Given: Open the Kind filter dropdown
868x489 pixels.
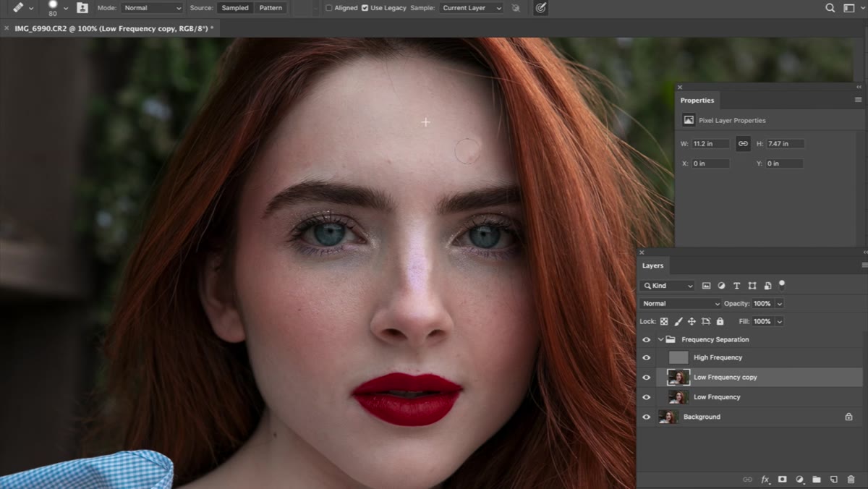Looking at the screenshot, I should (668, 286).
